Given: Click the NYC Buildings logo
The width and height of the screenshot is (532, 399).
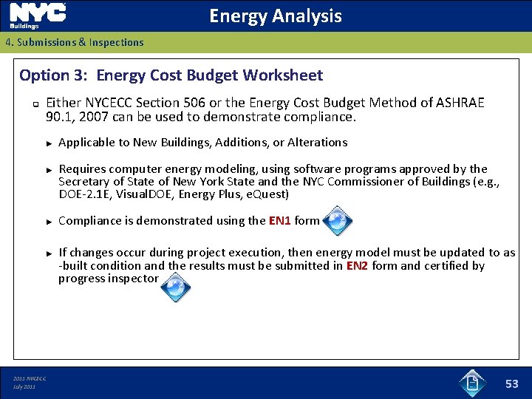Looking at the screenshot, I should pyautogui.click(x=38, y=16).
